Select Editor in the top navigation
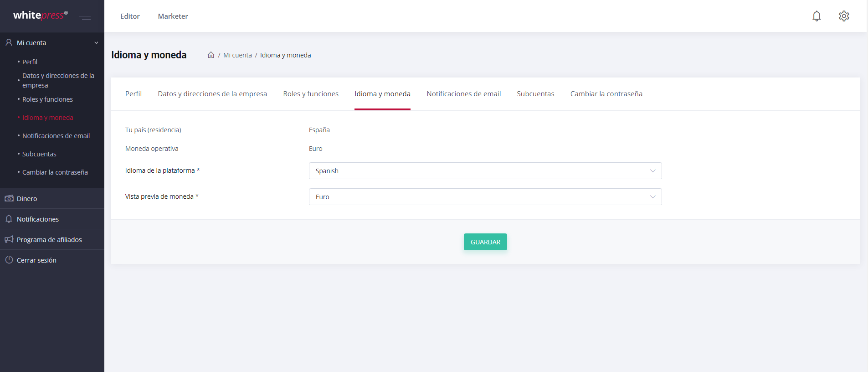This screenshot has width=868, height=372. (130, 16)
